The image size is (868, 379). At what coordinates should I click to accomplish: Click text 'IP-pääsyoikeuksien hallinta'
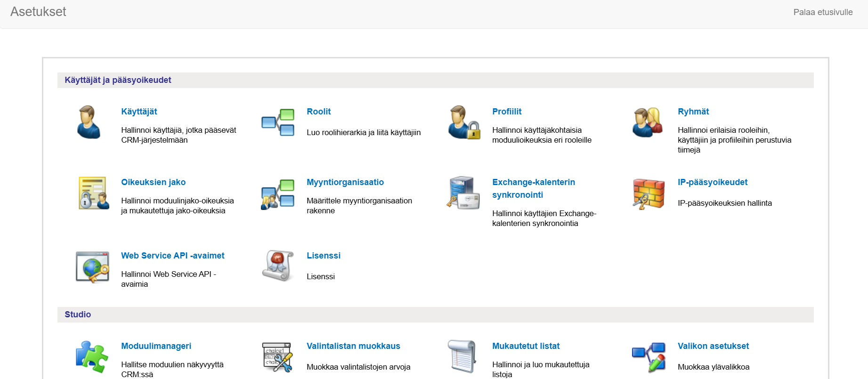click(x=725, y=203)
